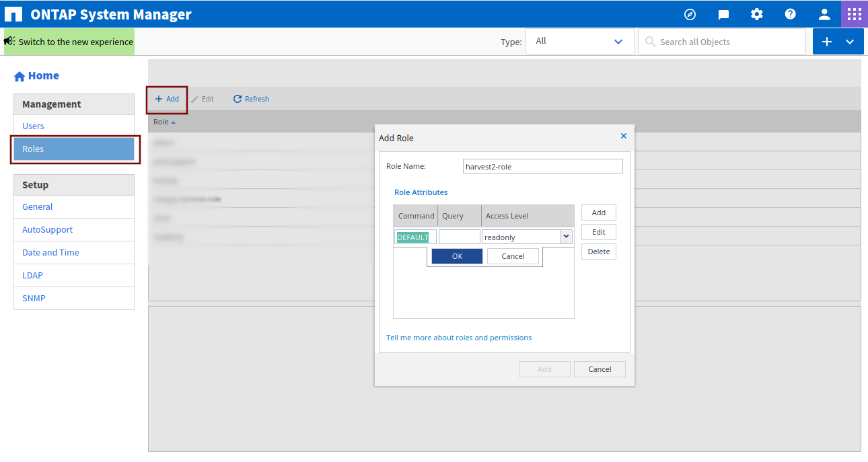Click the blue plus create button

pos(827,42)
